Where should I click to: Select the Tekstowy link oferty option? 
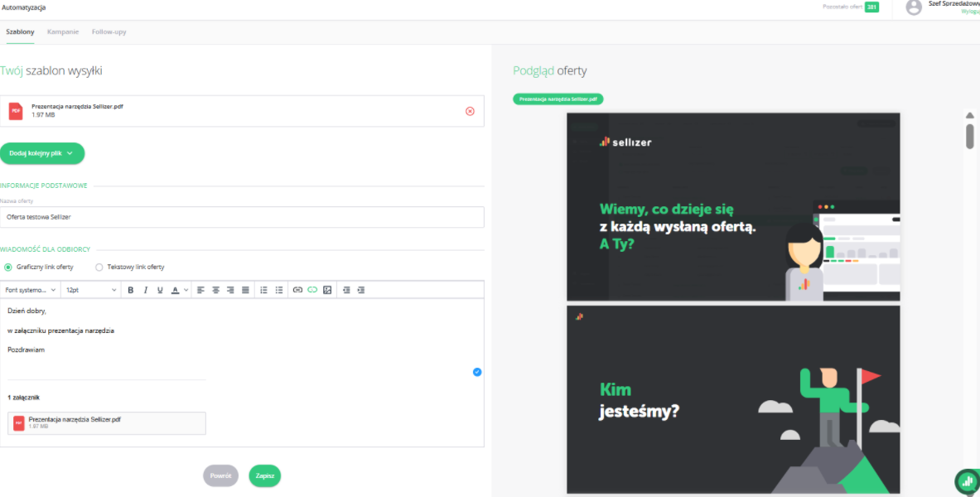click(99, 267)
